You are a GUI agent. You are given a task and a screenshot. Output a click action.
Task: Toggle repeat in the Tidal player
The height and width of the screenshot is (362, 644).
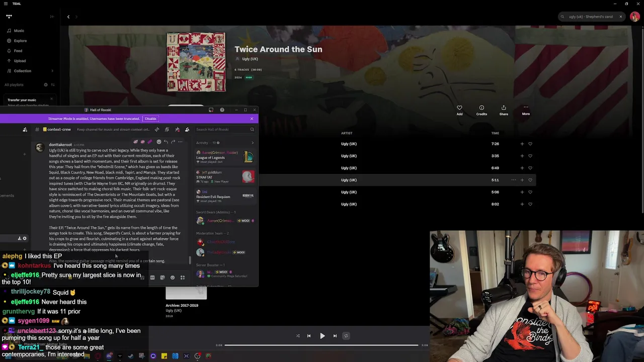346,336
